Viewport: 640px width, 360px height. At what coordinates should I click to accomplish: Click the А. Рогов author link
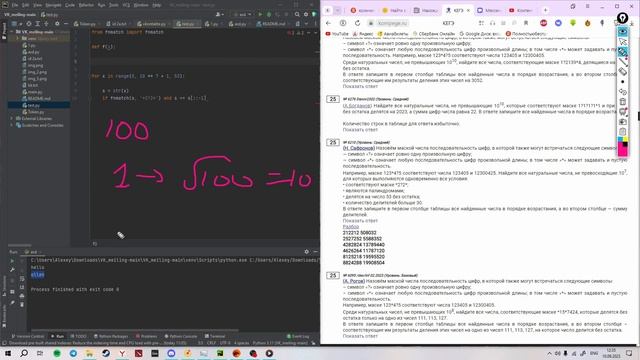click(354, 281)
